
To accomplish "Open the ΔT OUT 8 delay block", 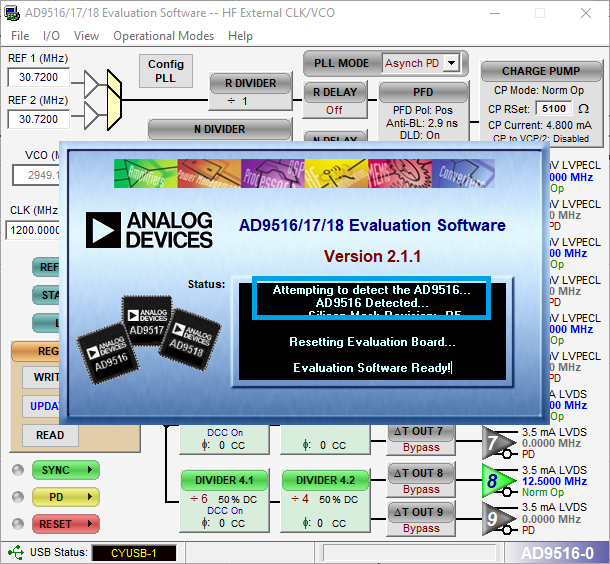I will coord(421,473).
